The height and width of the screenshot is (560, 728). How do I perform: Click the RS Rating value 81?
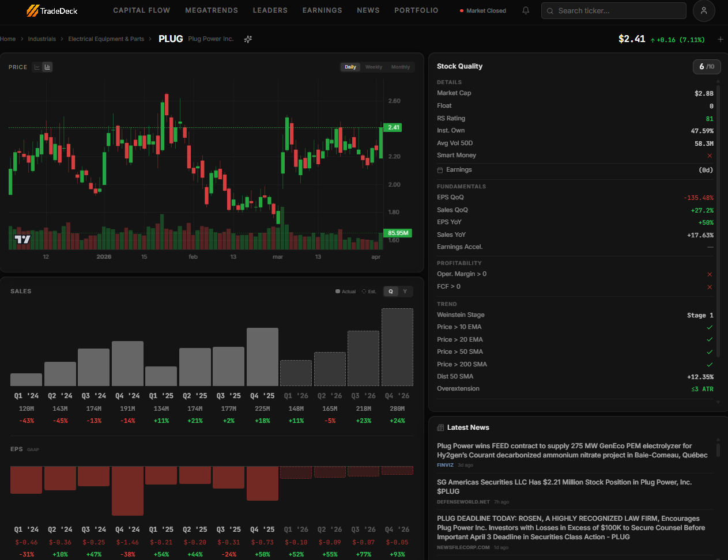tap(710, 119)
